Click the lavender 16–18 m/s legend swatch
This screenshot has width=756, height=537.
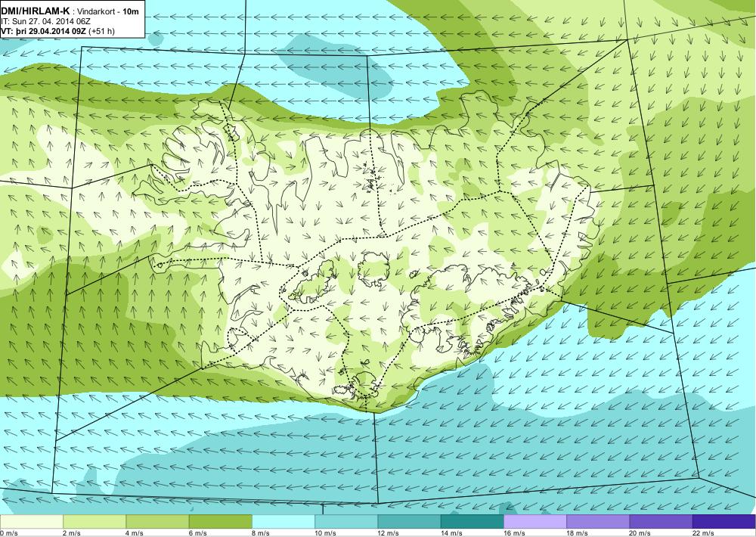tap(535, 522)
